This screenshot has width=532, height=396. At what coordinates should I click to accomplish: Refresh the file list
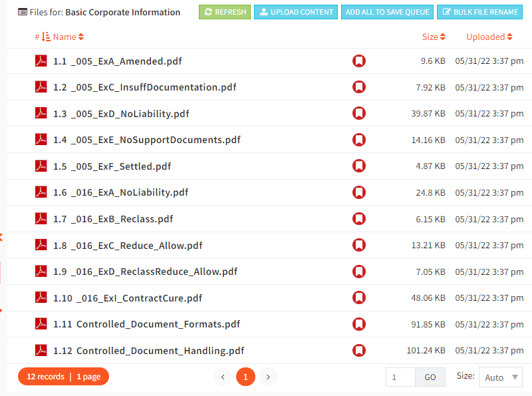point(225,12)
